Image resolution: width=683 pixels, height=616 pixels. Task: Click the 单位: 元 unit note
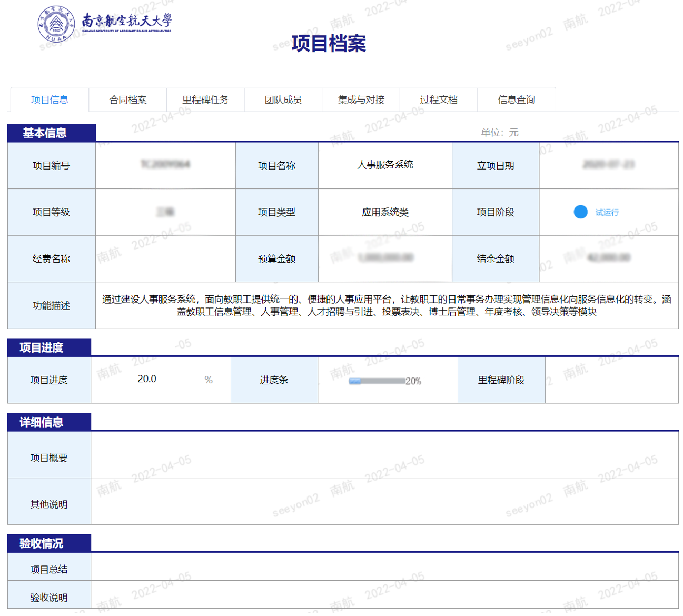[x=500, y=133]
